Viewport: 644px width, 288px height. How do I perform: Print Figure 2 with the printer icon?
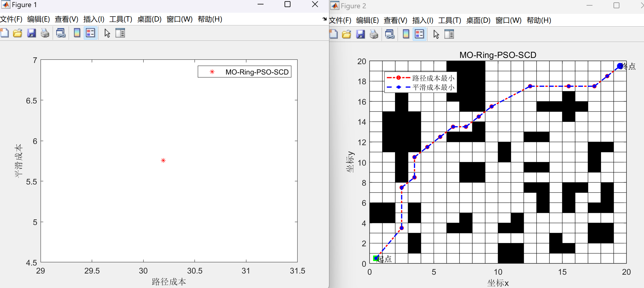pos(374,34)
